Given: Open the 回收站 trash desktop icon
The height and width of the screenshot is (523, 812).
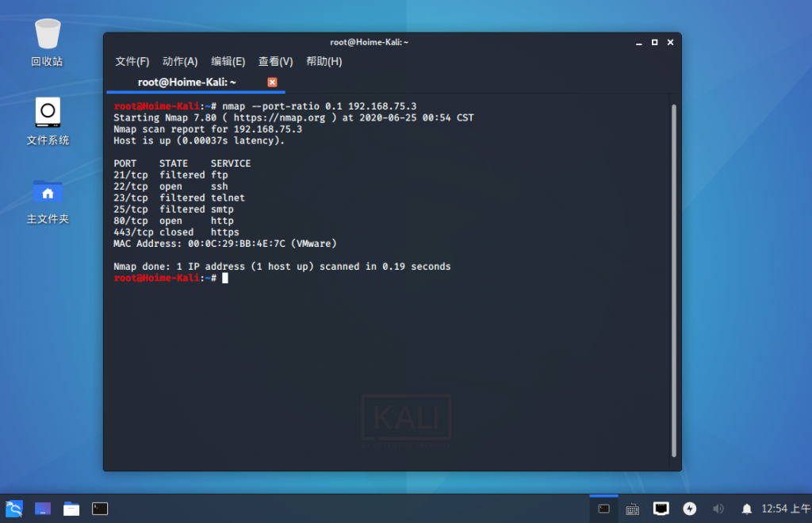Looking at the screenshot, I should pyautogui.click(x=47, y=43).
